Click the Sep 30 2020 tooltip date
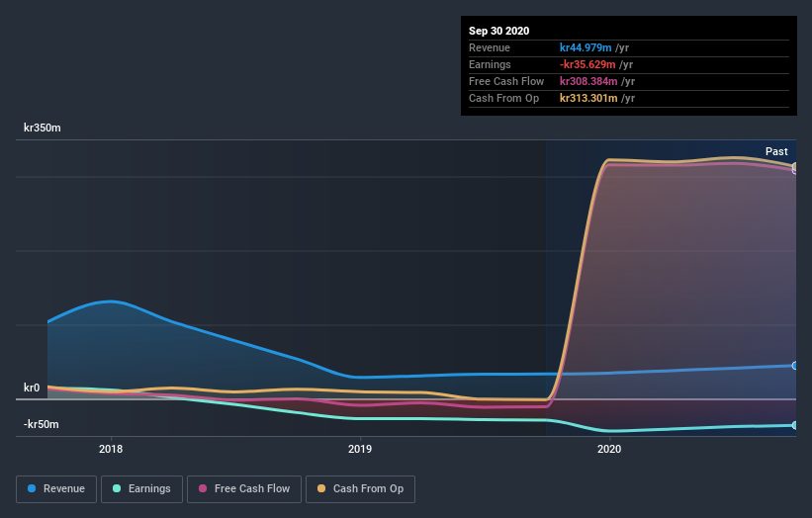Viewport: 812px width, 518px height. click(498, 31)
